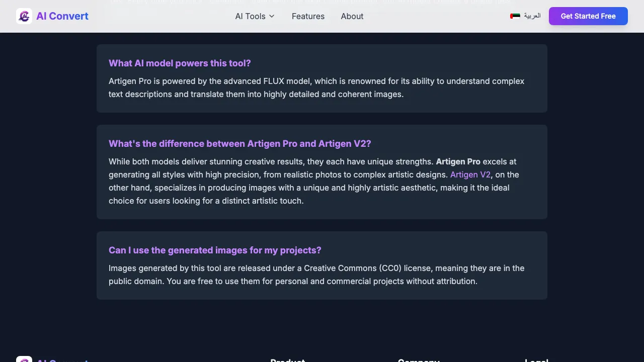The image size is (644, 362).
Task: Open the About page
Action: 352,16
